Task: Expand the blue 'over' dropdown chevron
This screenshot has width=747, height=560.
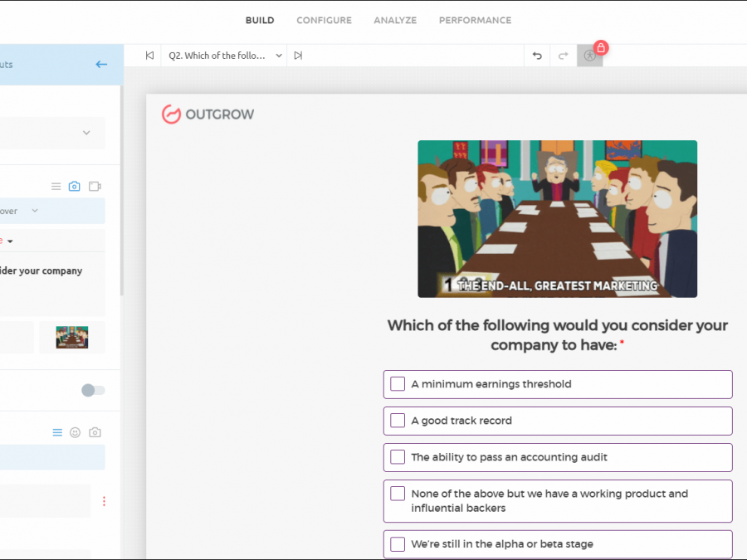Action: coord(35,211)
